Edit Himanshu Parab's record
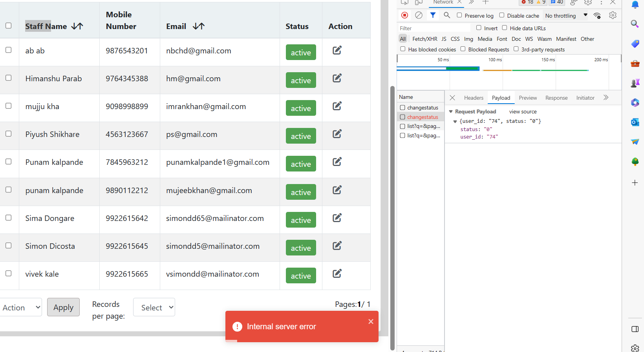The height and width of the screenshot is (352, 644). tap(337, 78)
